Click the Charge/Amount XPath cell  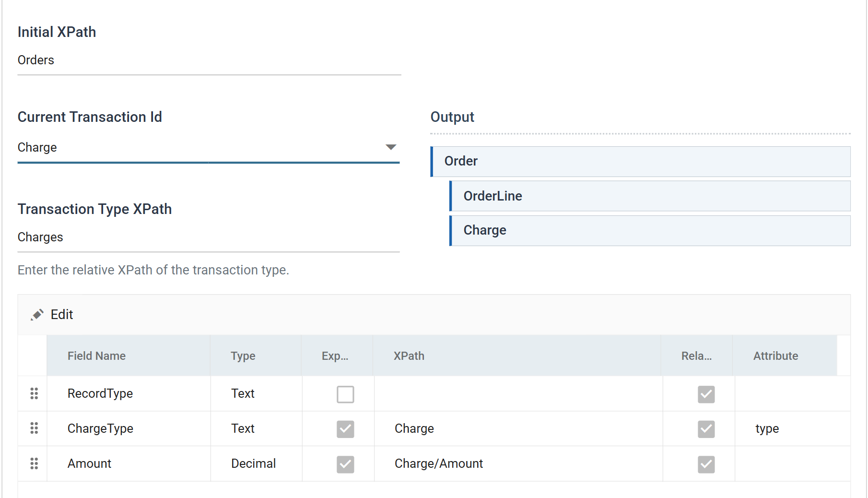pyautogui.click(x=518, y=463)
